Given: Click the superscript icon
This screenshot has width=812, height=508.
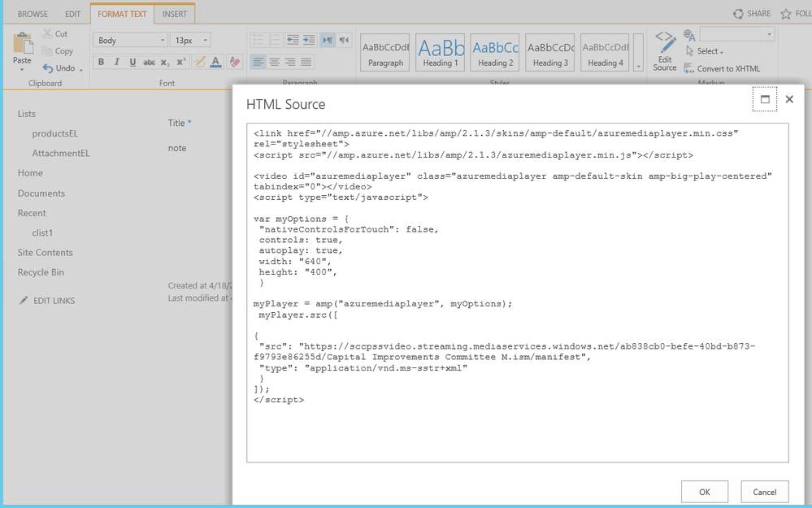Looking at the screenshot, I should (x=181, y=62).
